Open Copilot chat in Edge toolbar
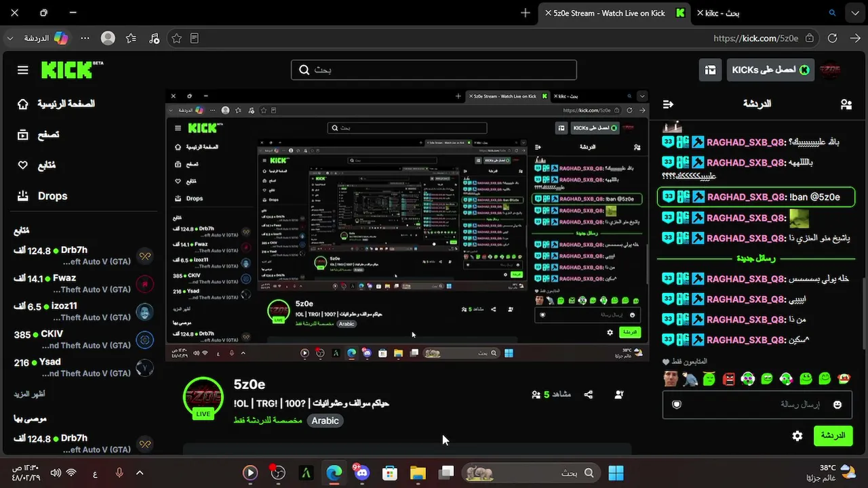Viewport: 868px width, 488px height. point(47,39)
